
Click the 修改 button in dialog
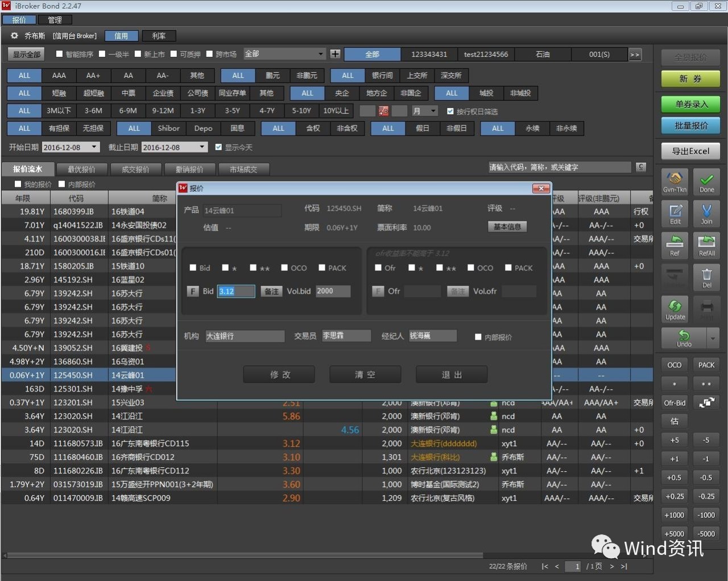(x=279, y=374)
